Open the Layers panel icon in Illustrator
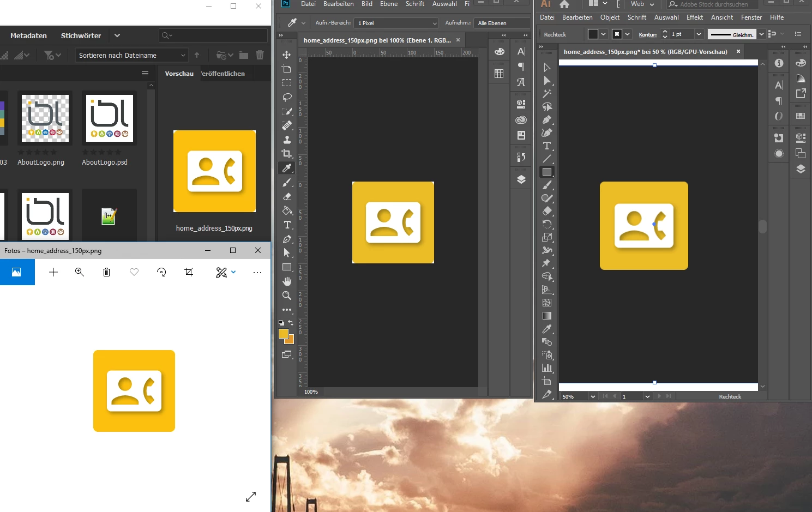This screenshot has height=512, width=812. tap(801, 168)
